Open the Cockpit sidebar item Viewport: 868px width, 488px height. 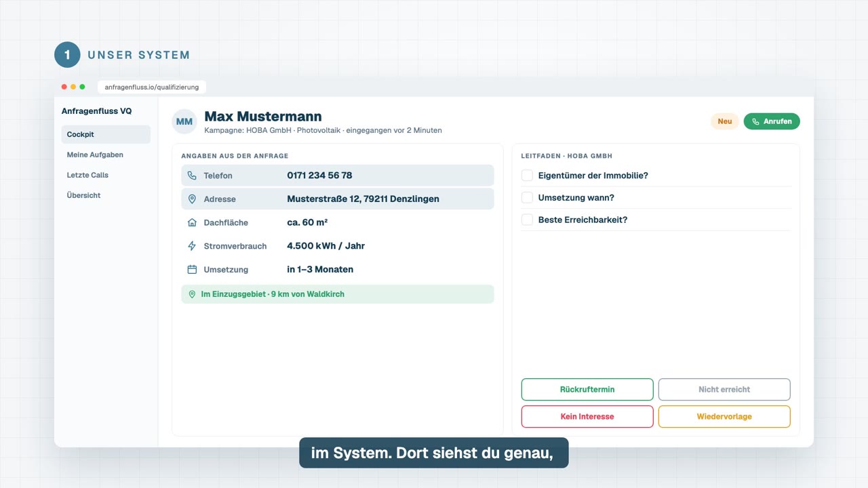(106, 134)
